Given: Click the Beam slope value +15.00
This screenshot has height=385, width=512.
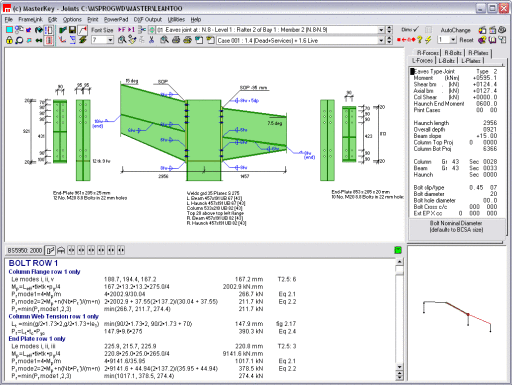Looking at the screenshot, I should pos(487,136).
